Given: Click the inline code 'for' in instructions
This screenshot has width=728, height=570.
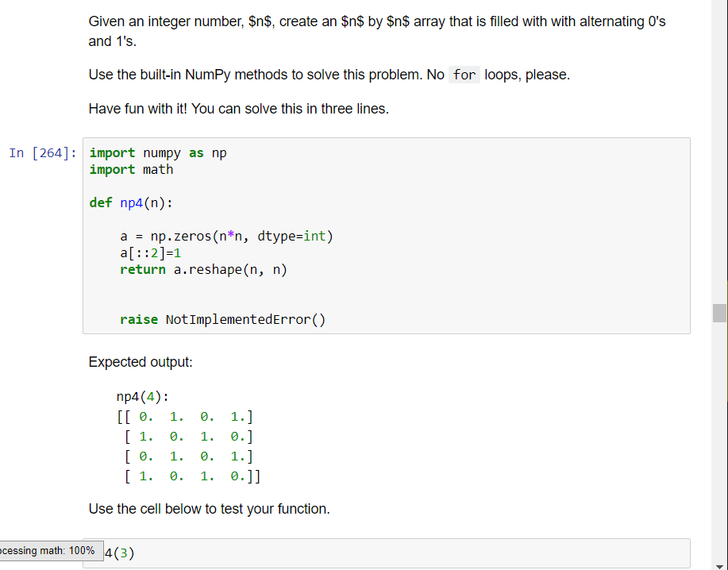Looking at the screenshot, I should tap(464, 75).
